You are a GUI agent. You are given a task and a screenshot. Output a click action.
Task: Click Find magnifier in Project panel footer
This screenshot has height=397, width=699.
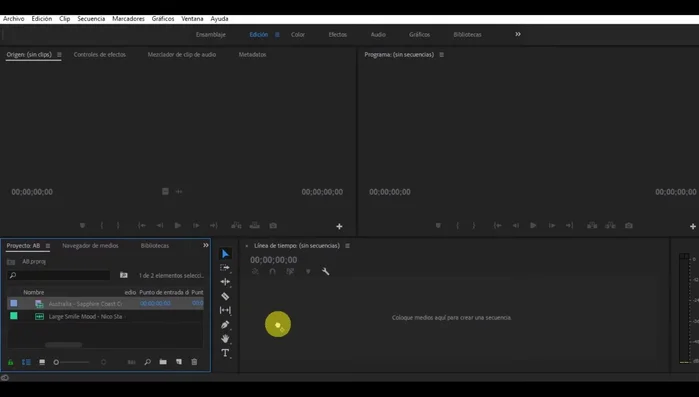(148, 362)
